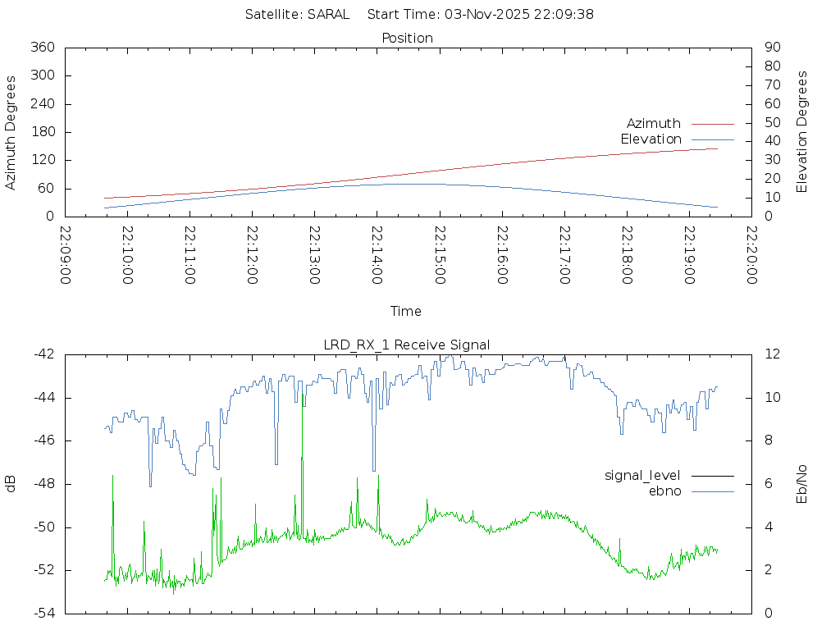Click the Azimuth Degrees axis label
The width and height of the screenshot is (840, 630).
[11, 132]
